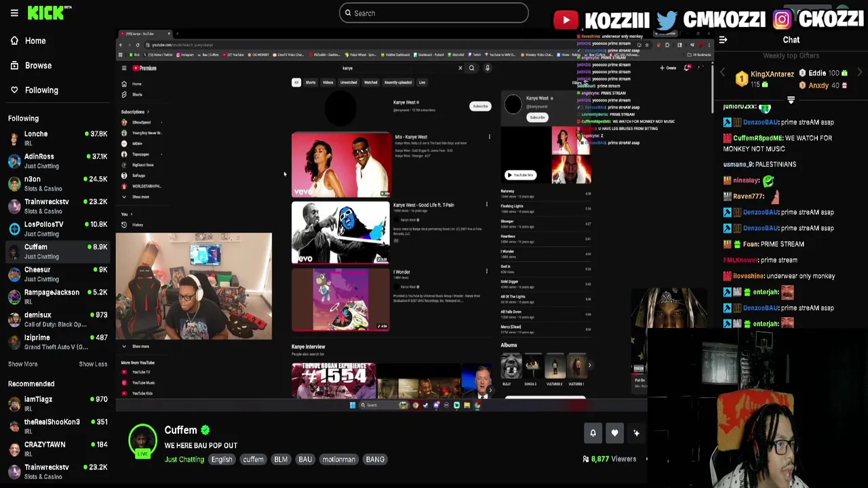Click YouTube voice search microphone
This screenshot has height=488, width=868.
tap(487, 68)
